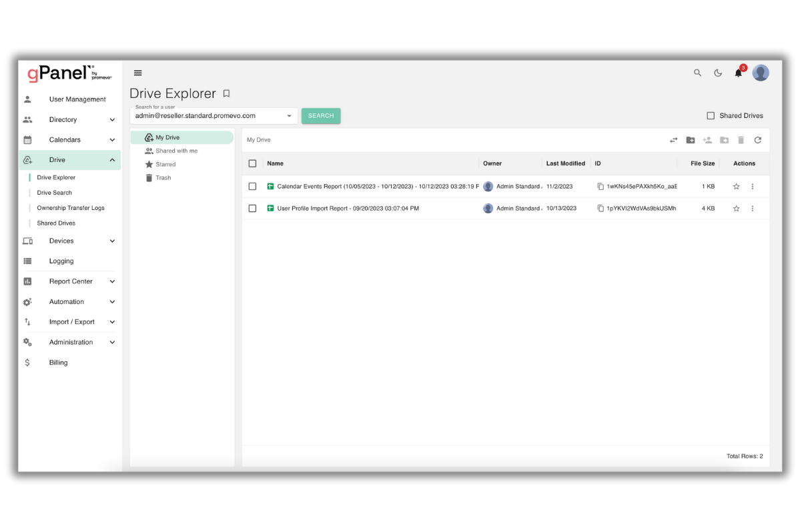Sort by Name column header
This screenshot has width=800, height=532.
(275, 163)
